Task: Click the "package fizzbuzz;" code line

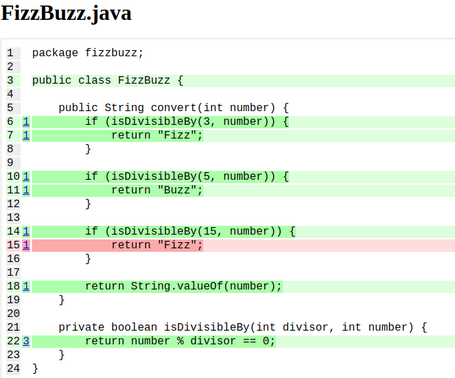Action: 88,53
